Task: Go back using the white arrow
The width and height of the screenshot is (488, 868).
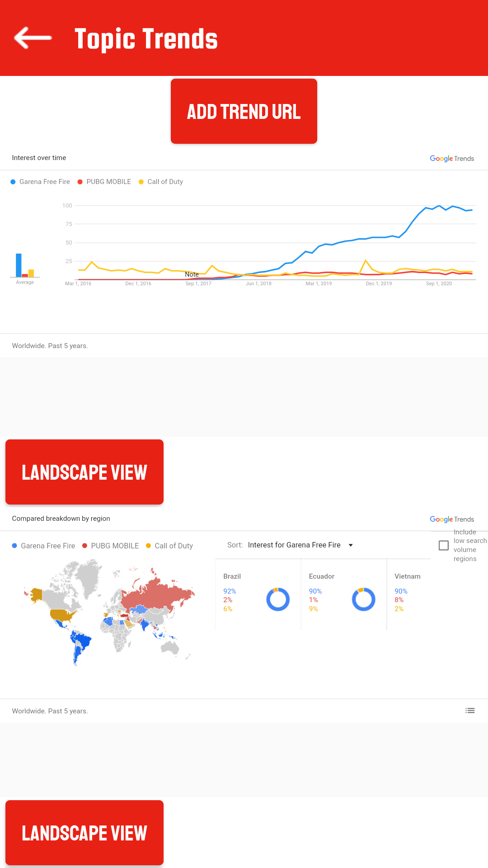Action: (x=33, y=38)
